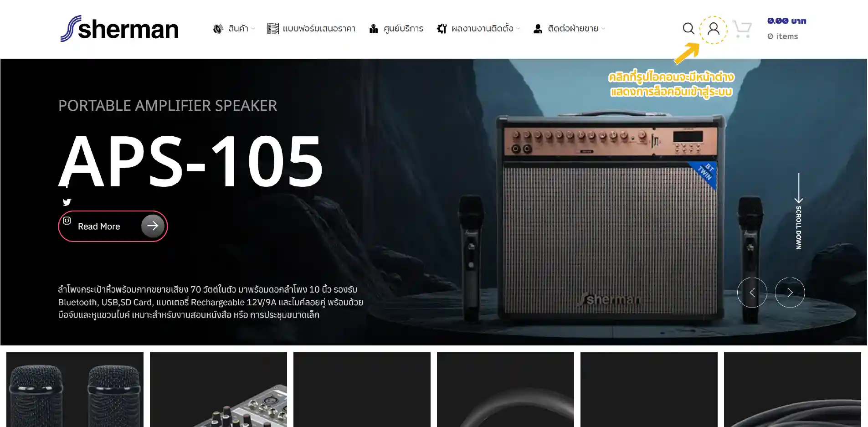Click the Read More button
868x427 pixels.
[113, 226]
